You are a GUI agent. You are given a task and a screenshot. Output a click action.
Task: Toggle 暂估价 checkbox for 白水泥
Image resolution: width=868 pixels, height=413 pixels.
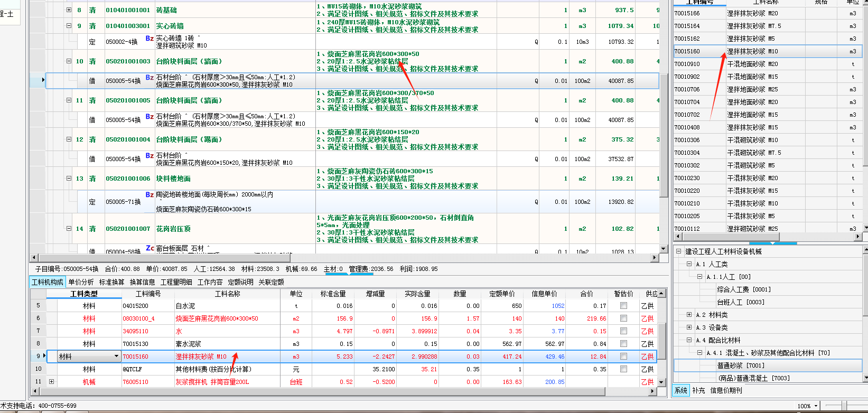624,306
